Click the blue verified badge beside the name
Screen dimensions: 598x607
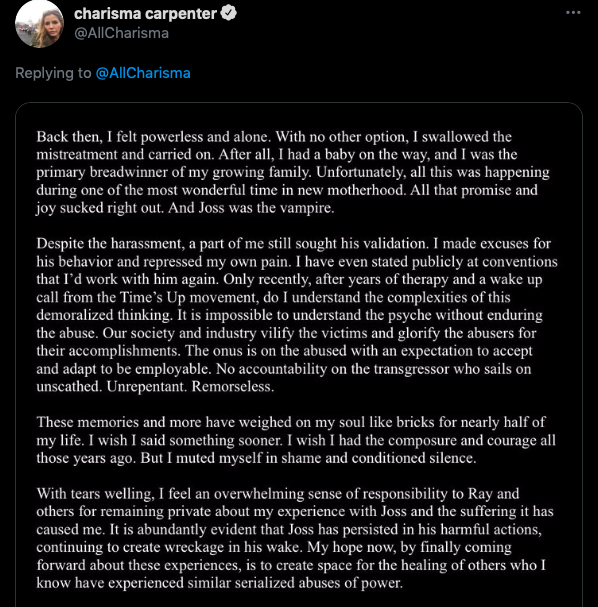coord(228,13)
